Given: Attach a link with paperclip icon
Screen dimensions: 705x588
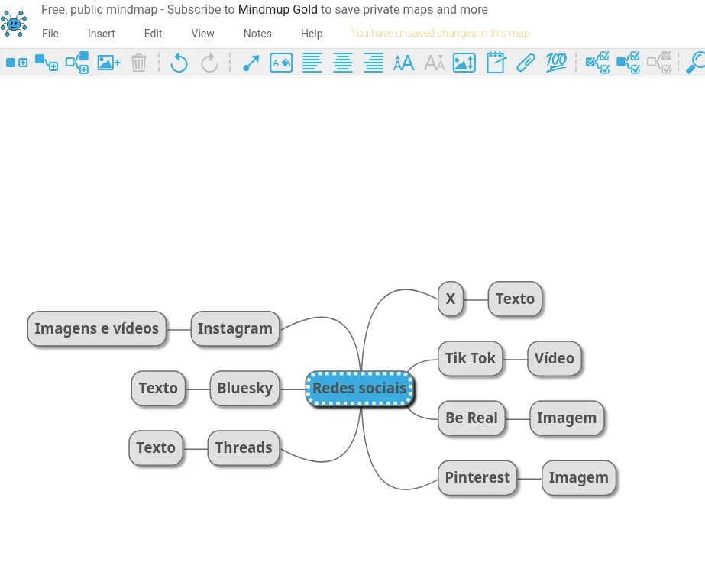Looking at the screenshot, I should click(x=526, y=63).
